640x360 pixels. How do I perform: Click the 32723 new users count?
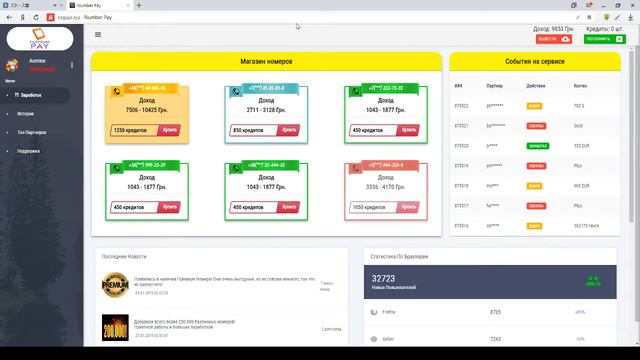point(383,278)
